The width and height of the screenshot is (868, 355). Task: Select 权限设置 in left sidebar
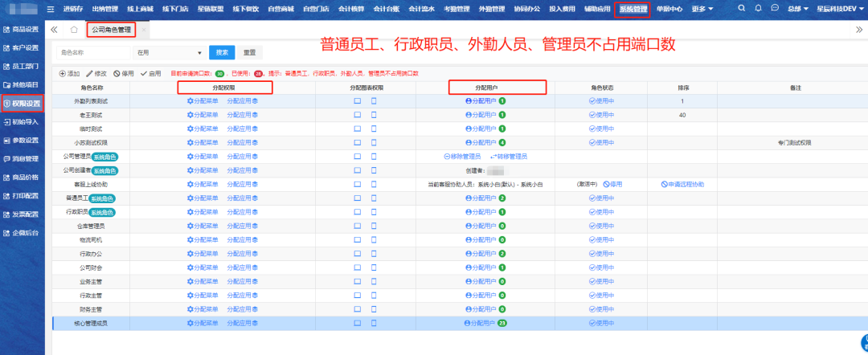pos(23,103)
